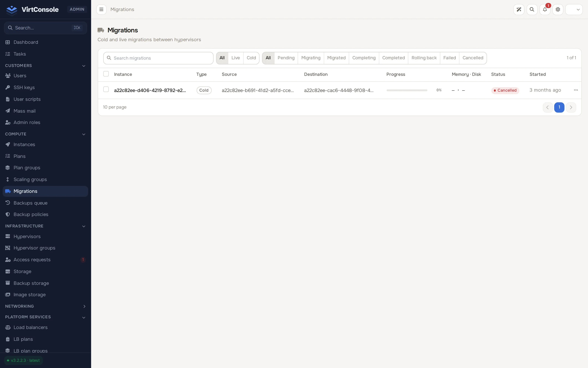Tick checkbox for a22c82ee-d406 migration row

click(x=106, y=89)
